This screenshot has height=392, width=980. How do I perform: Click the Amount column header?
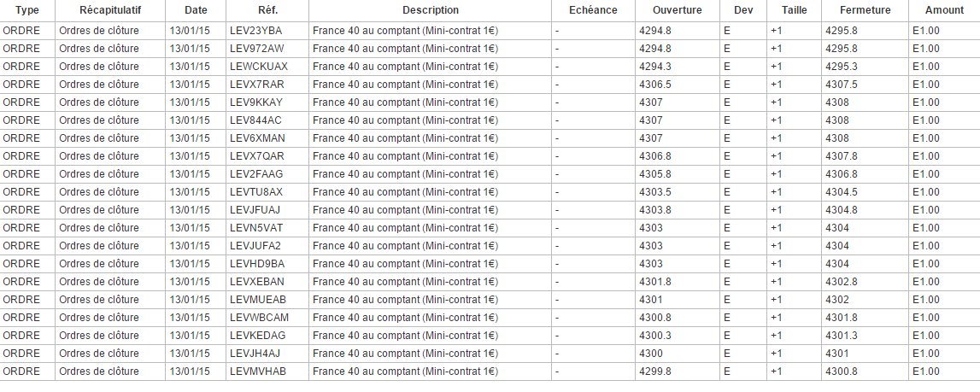[943, 10]
